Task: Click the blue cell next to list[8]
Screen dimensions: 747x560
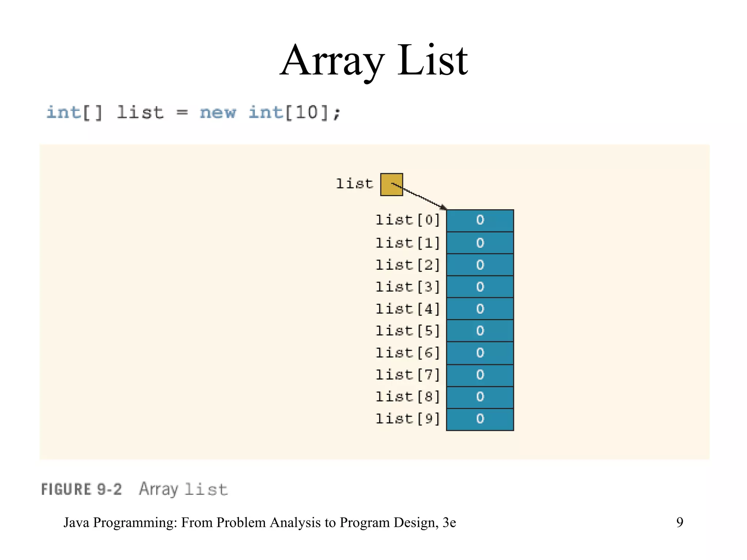Action: pos(480,397)
